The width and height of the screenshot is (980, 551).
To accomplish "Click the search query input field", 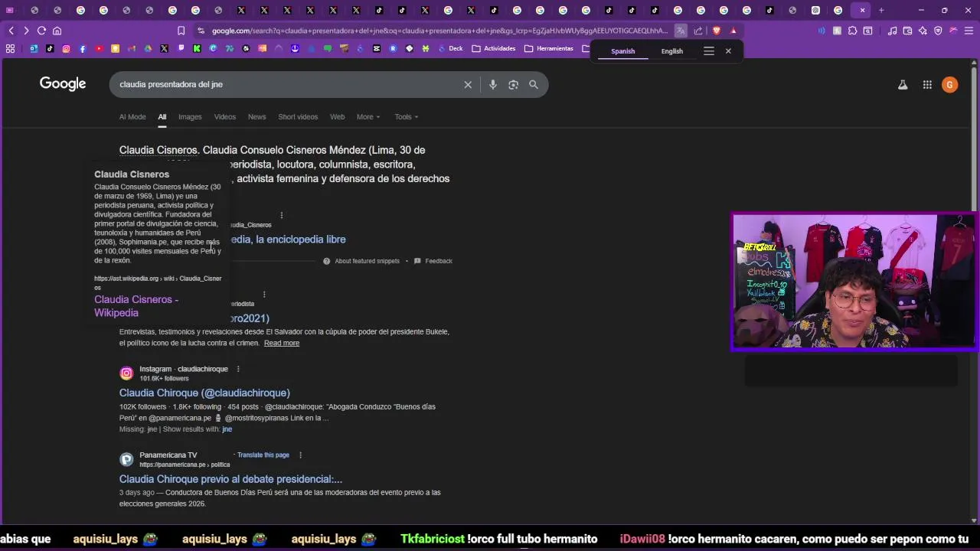I will point(287,84).
